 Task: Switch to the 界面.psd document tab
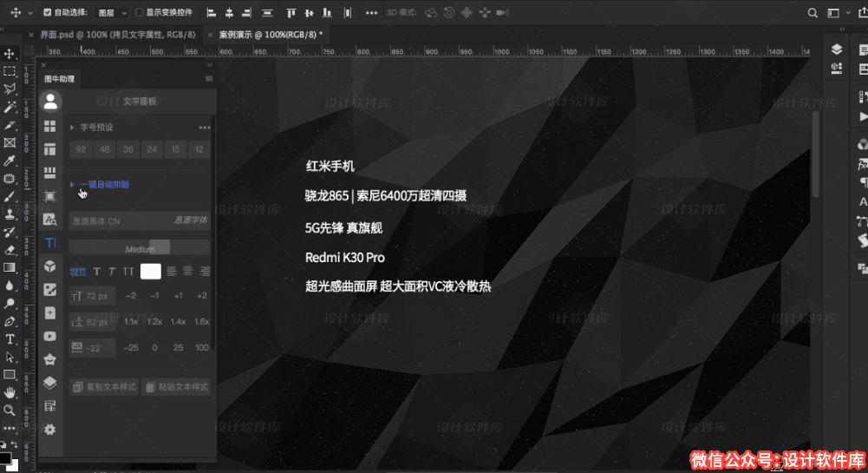pyautogui.click(x=117, y=35)
